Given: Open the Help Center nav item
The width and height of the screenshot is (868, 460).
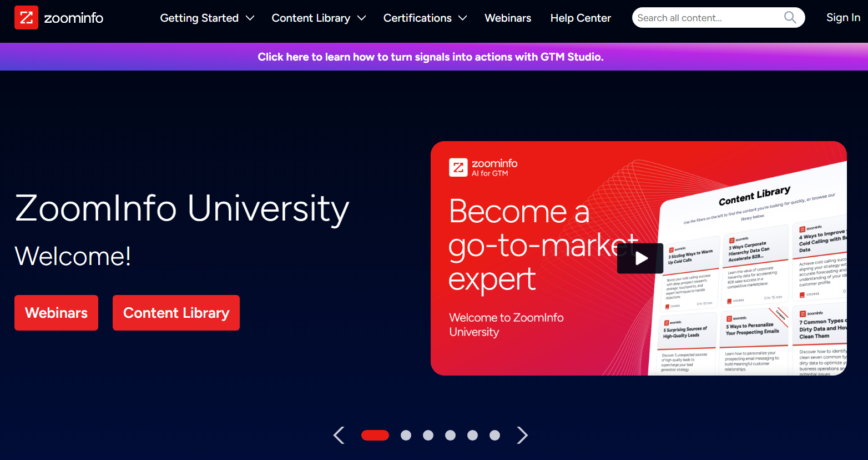Looking at the screenshot, I should pos(581,18).
